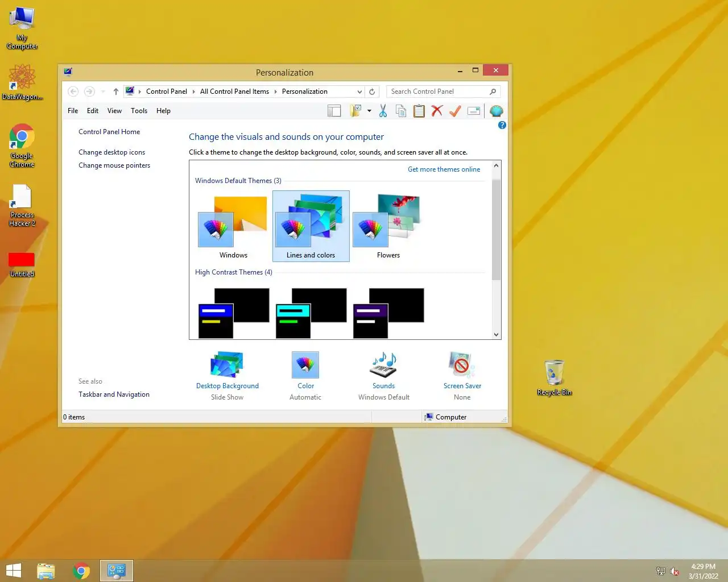Go to Control Panel Home

coord(109,132)
